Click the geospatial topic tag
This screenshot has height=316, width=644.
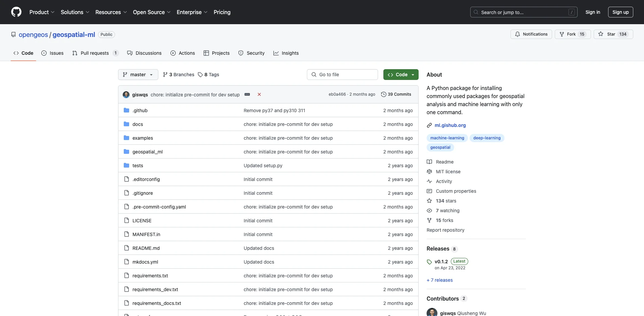click(440, 147)
